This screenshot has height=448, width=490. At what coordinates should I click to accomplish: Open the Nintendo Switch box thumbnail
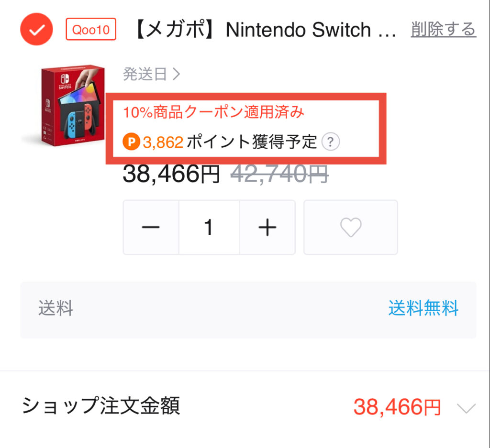pyautogui.click(x=70, y=105)
